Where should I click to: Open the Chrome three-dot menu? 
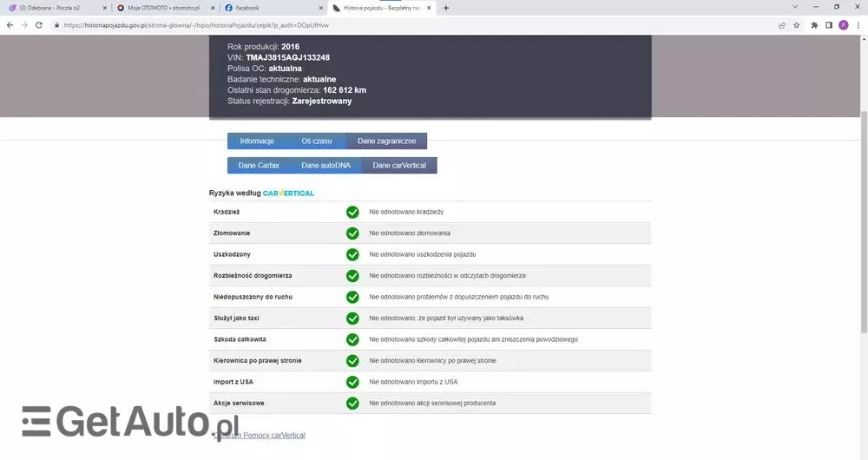tap(858, 25)
